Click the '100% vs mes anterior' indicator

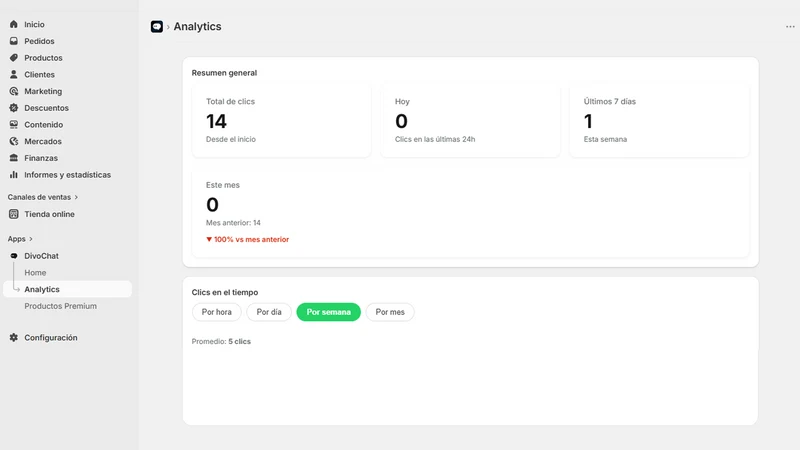[x=247, y=239]
